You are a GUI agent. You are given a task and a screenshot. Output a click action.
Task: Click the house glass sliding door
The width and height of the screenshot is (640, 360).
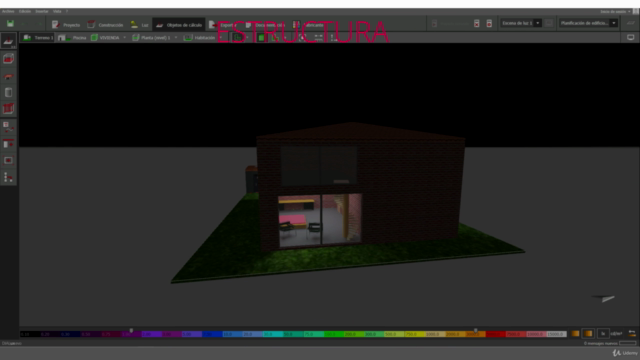[320, 221]
